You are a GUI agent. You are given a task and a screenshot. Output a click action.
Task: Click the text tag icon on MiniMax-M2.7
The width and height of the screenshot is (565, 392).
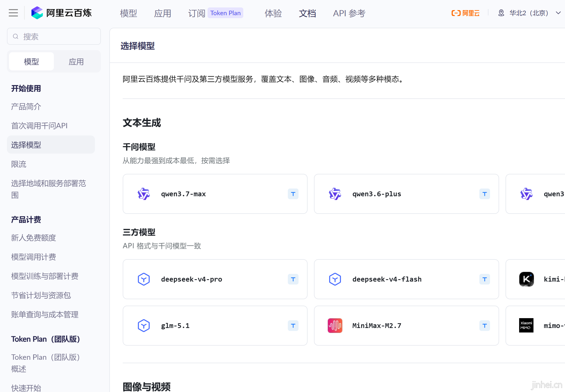coord(485,326)
